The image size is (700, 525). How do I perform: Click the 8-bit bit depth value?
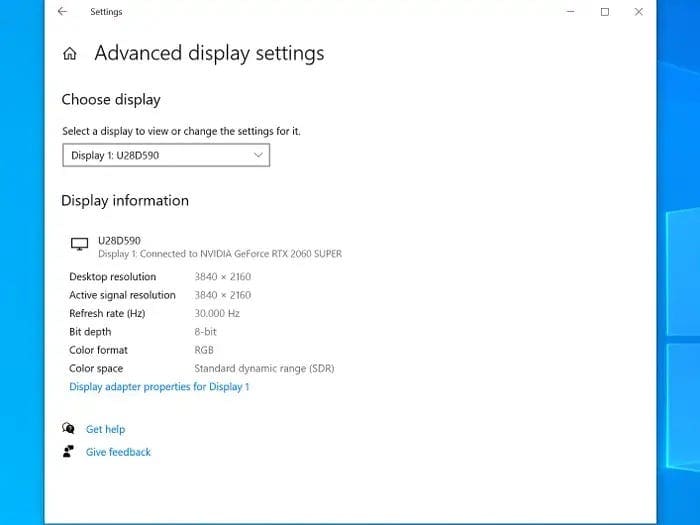(205, 332)
